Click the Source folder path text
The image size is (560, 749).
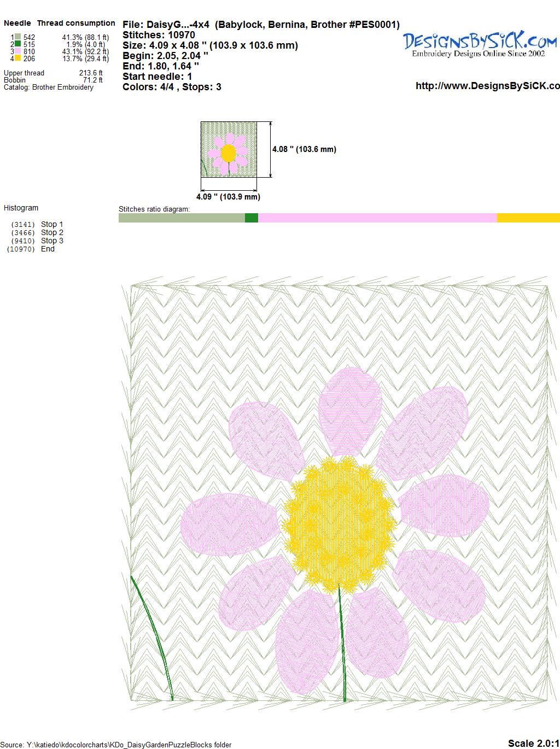(x=116, y=745)
